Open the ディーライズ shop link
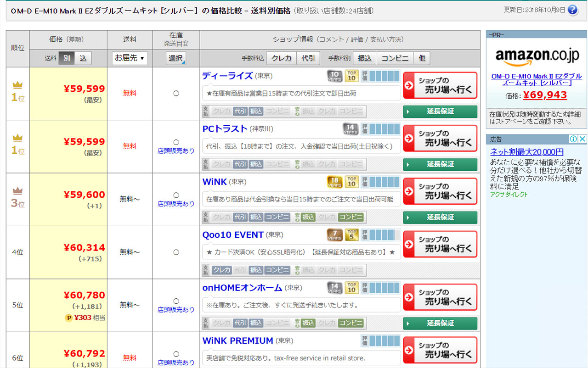Image resolution: width=588 pixels, height=368 pixels. (227, 76)
